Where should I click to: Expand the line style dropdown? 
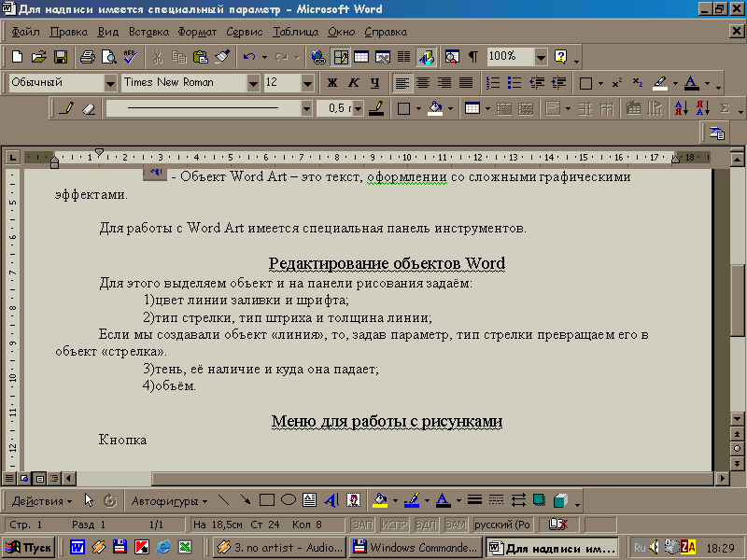(306, 109)
